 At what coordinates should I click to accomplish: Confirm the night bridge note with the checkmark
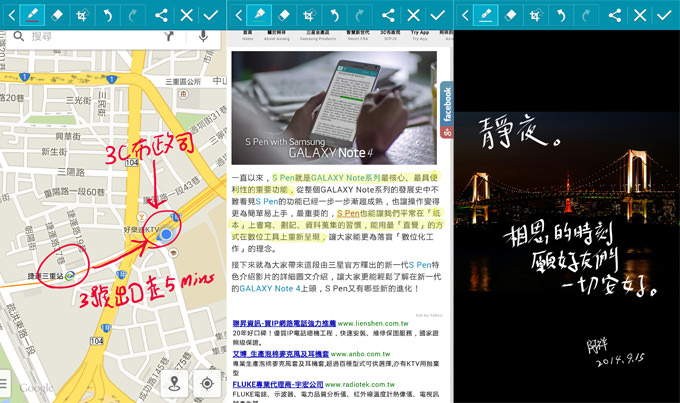[664, 15]
